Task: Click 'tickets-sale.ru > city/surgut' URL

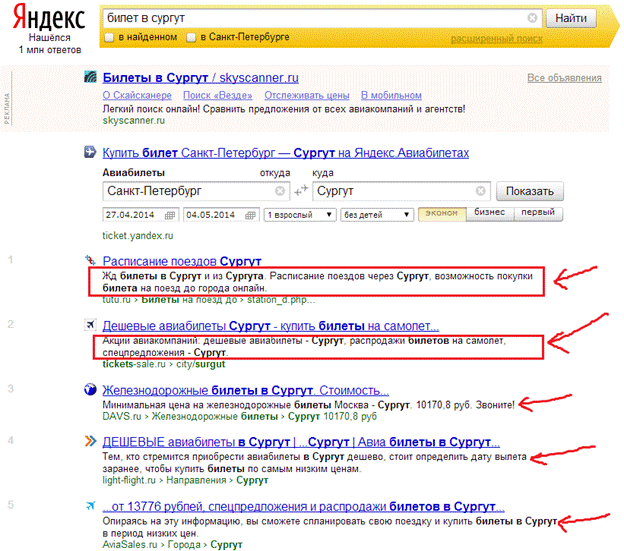Action: [x=164, y=364]
